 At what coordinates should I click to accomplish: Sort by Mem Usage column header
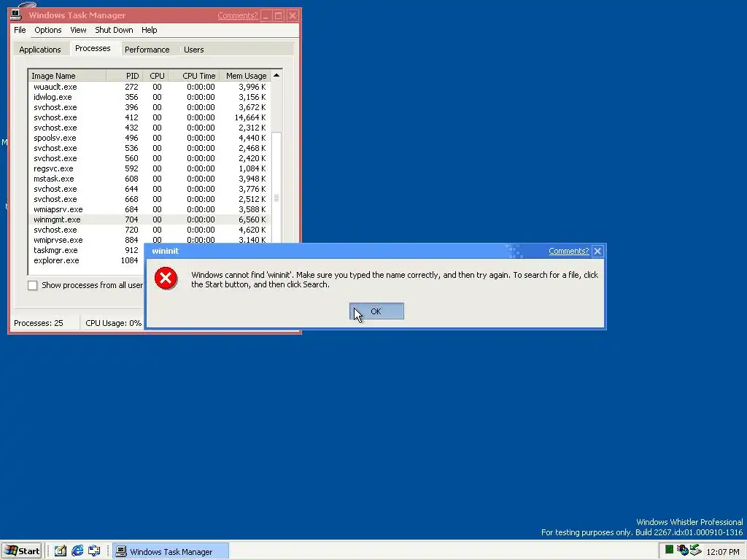coord(245,76)
